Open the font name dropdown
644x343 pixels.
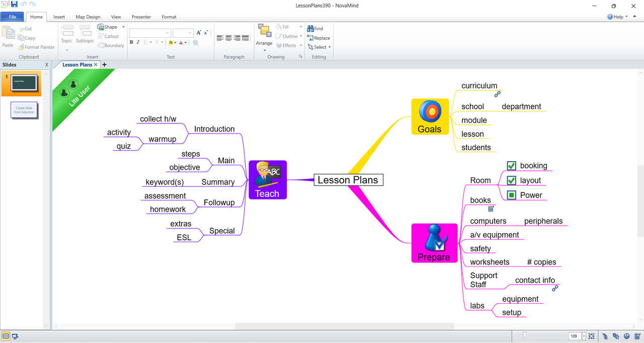point(168,33)
